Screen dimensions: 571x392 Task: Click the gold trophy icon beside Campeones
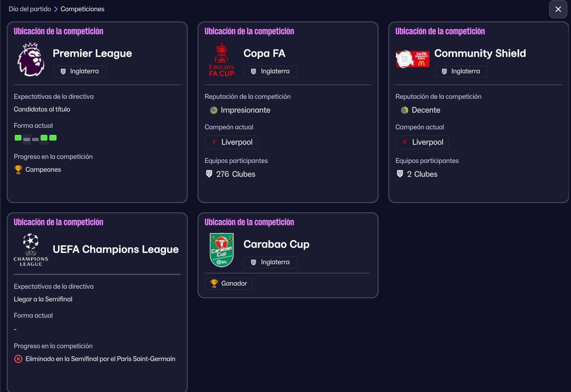18,170
